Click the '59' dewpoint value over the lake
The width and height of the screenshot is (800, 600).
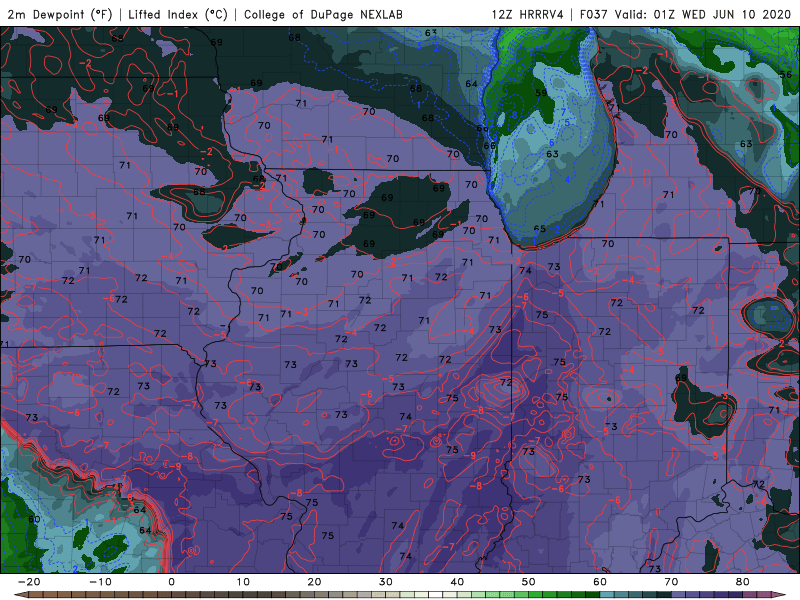click(x=541, y=93)
